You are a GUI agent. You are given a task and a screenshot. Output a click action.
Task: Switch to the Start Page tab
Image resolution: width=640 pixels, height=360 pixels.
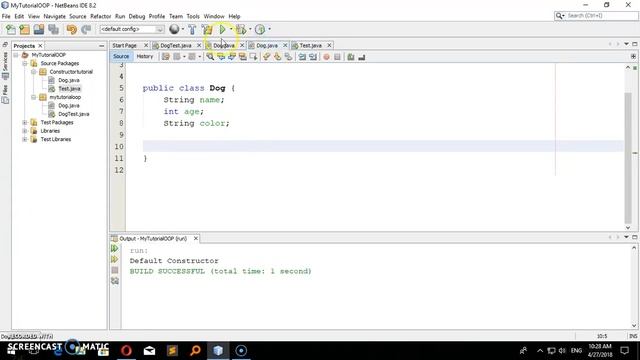(124, 45)
